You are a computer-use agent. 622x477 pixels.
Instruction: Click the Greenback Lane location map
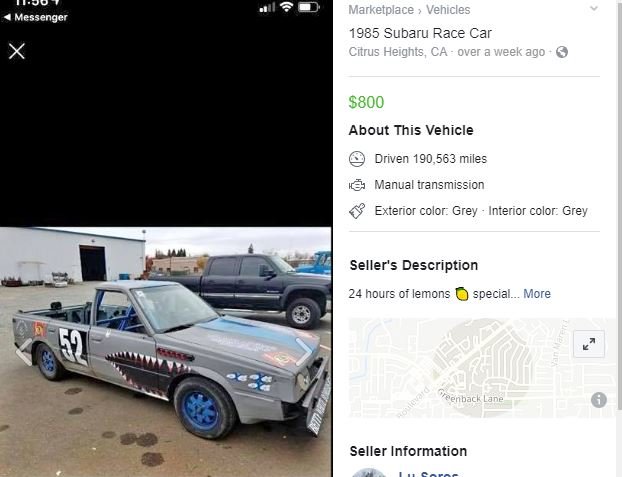coord(481,367)
